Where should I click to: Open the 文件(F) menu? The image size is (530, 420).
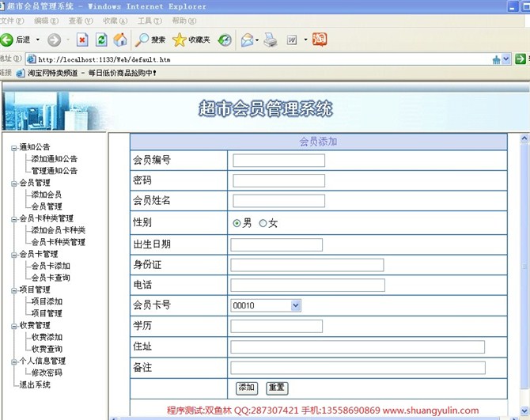12,21
